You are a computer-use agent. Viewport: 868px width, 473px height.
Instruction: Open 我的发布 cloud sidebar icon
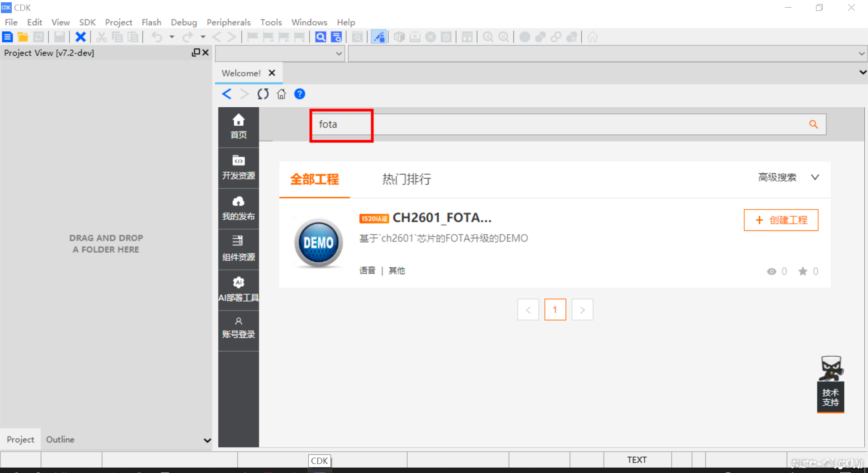coord(238,208)
